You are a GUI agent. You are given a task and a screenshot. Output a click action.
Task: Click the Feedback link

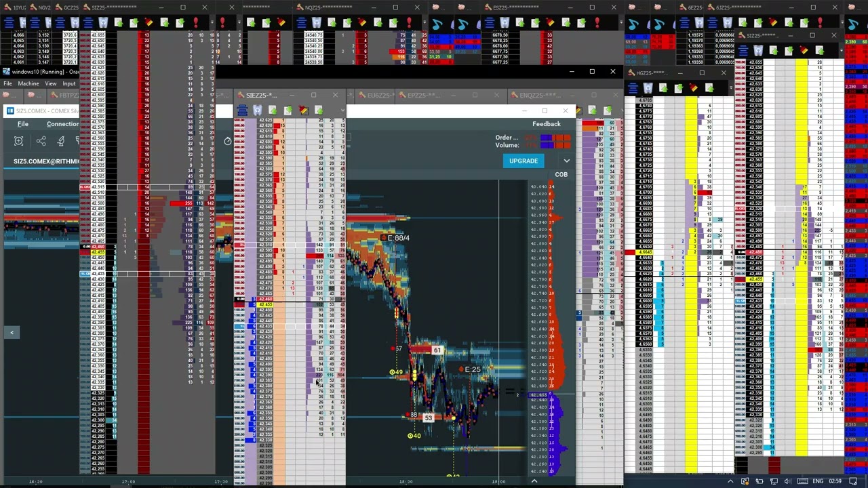(547, 124)
